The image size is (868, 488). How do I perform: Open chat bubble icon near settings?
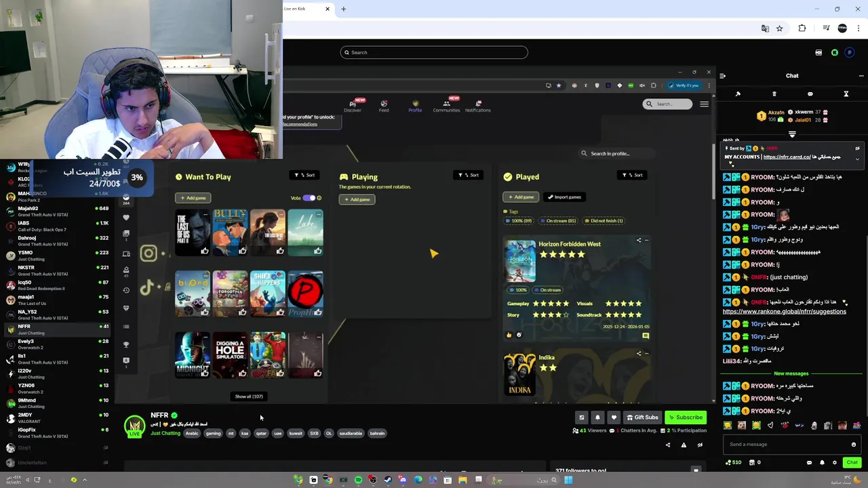[x=809, y=462]
